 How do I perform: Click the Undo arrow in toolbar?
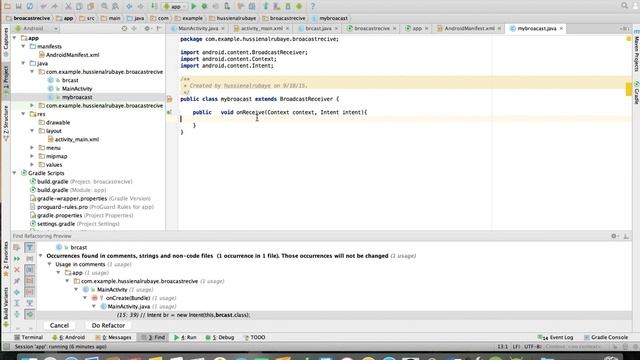[x=44, y=6]
